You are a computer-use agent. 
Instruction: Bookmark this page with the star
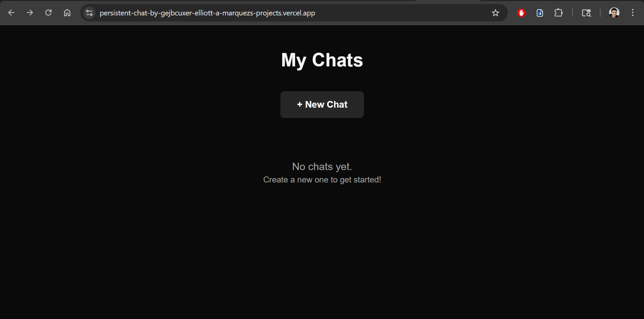pyautogui.click(x=495, y=13)
